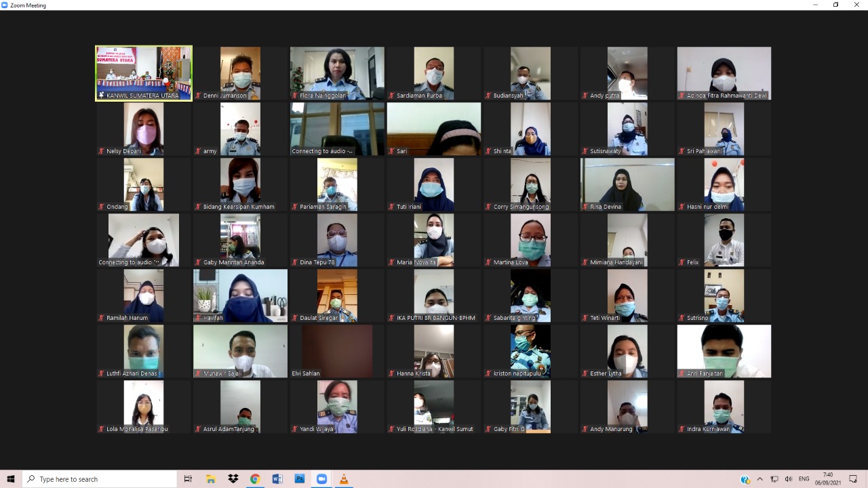The height and width of the screenshot is (488, 868).
Task: Open the ENG input language selector
Action: (804, 479)
